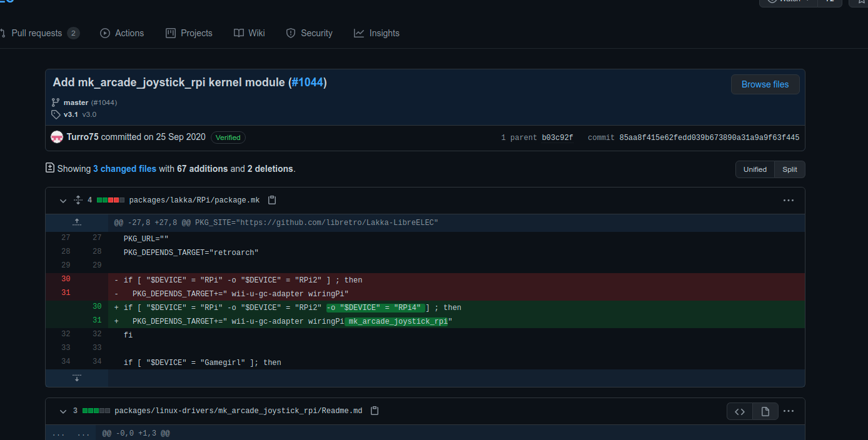Screen dimensions: 868x440
Task: Select source code view for Readme.md
Action: click(x=740, y=411)
